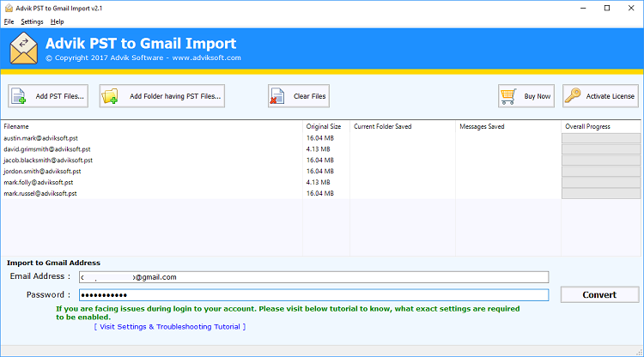Click the Clear Files button

(x=299, y=96)
